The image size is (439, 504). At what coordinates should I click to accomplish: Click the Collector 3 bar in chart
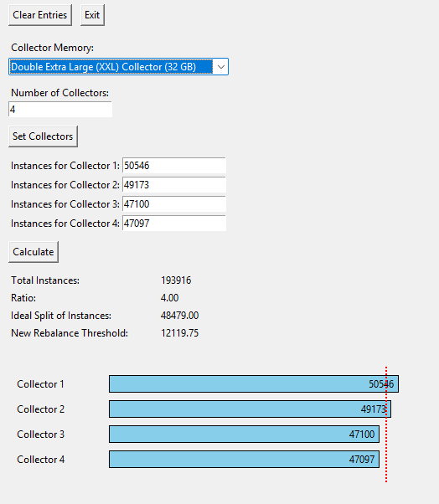(x=244, y=435)
